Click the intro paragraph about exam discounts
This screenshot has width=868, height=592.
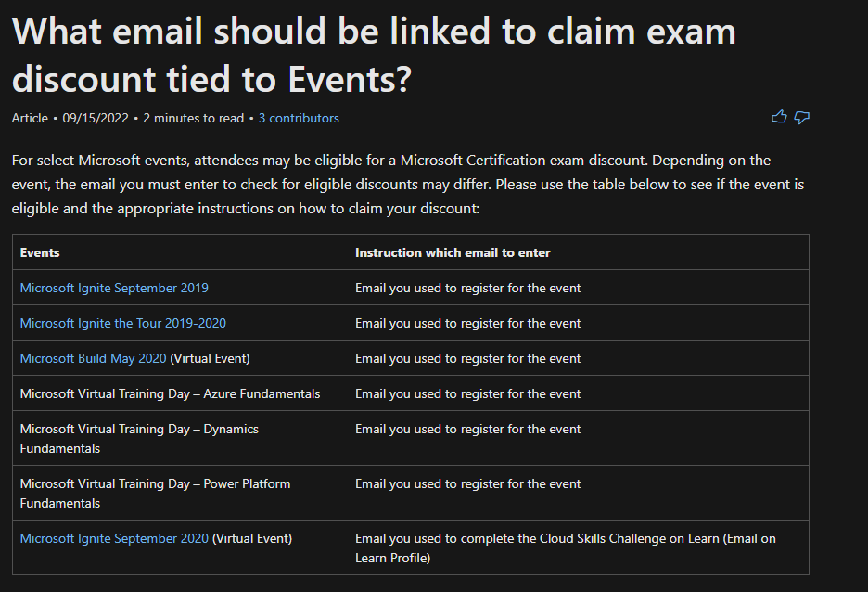[408, 185]
